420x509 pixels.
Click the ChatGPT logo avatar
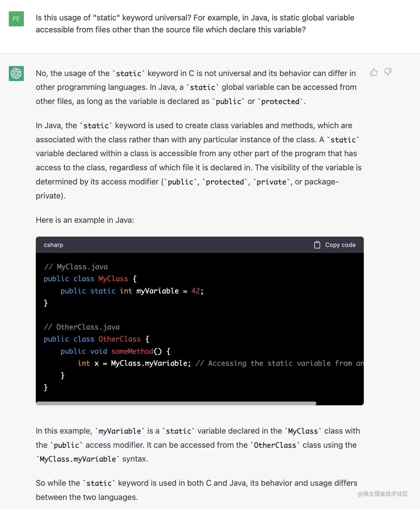tap(16, 74)
